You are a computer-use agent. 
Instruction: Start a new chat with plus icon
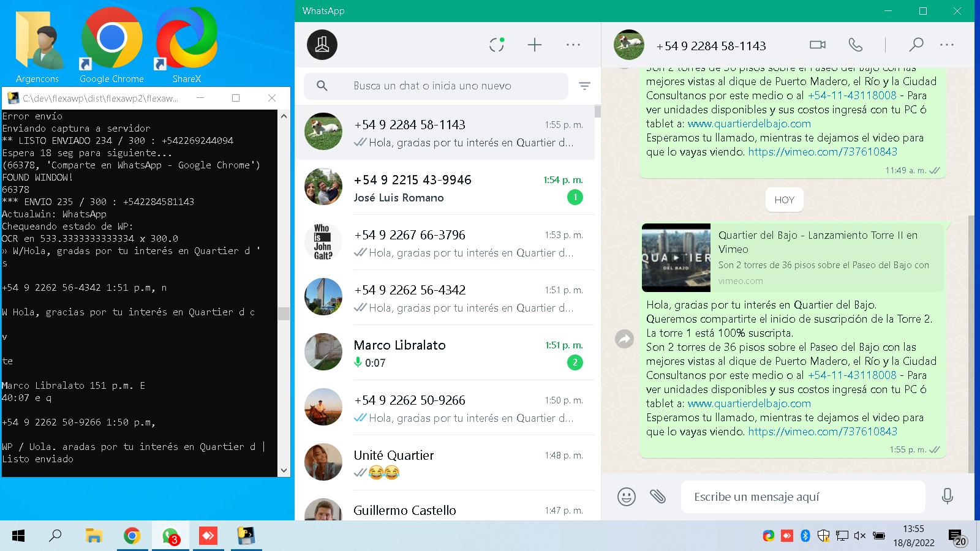[535, 45]
